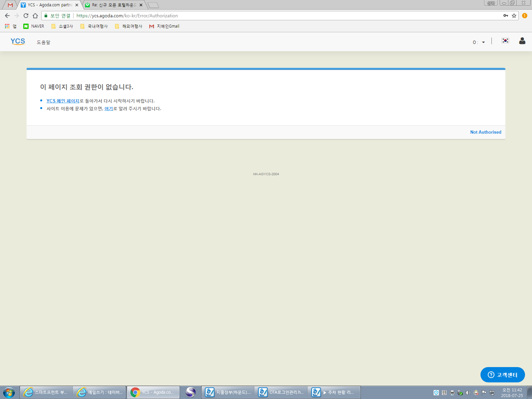Expand the property selector dropdown arrow

[483, 42]
